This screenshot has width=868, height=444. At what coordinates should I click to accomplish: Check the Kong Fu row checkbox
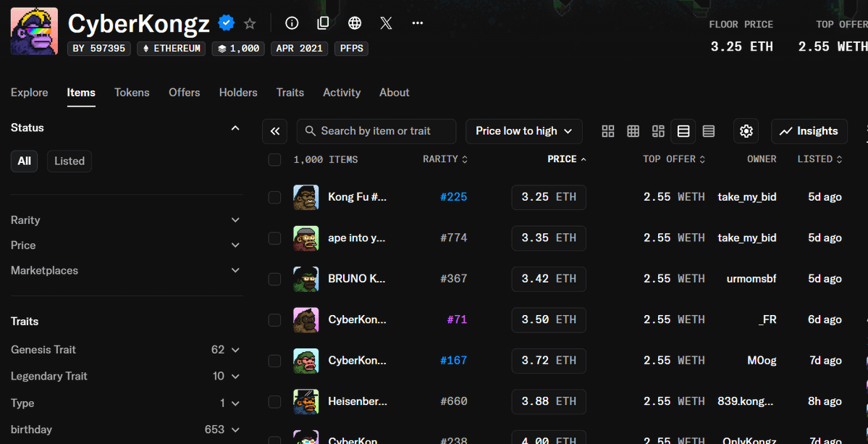[x=274, y=197]
